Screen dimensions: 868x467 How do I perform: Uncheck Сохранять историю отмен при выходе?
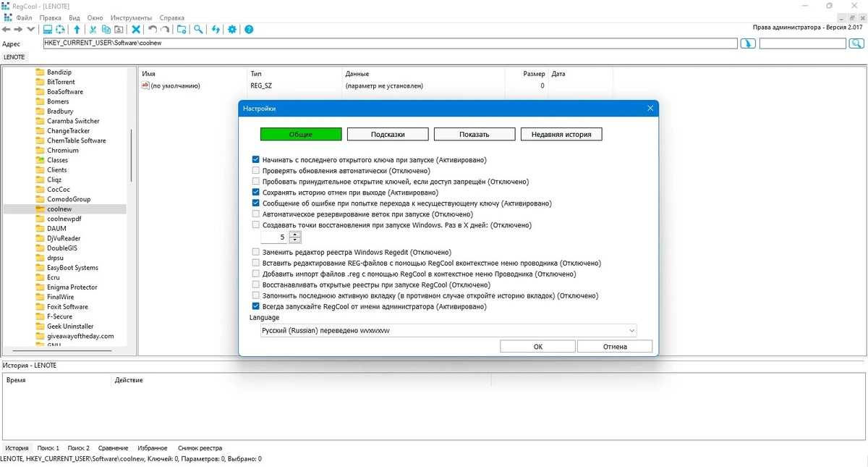[x=256, y=193]
